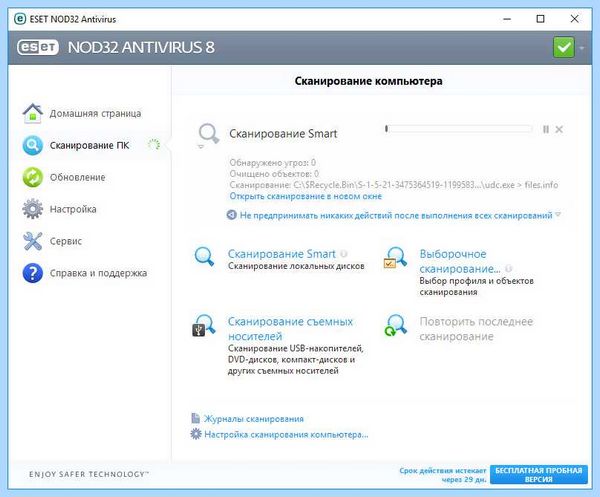The width and height of the screenshot is (600, 497).
Task: Click the Сервис tools icon
Action: click(x=33, y=241)
